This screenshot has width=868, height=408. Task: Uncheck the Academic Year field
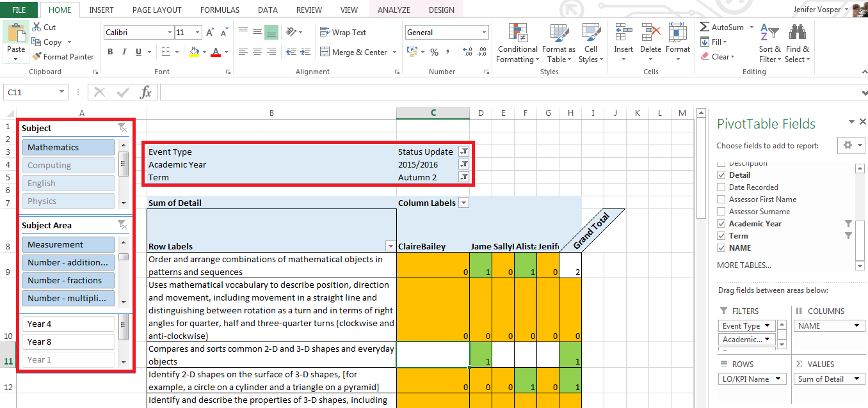722,224
